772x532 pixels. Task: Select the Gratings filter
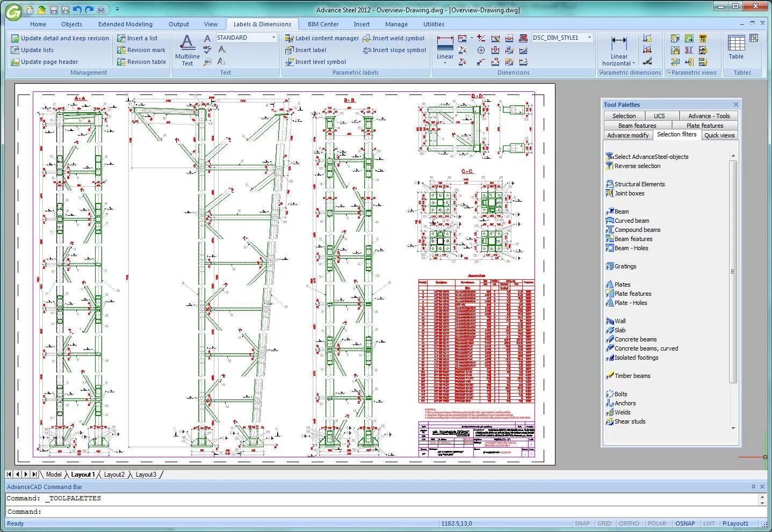click(621, 266)
